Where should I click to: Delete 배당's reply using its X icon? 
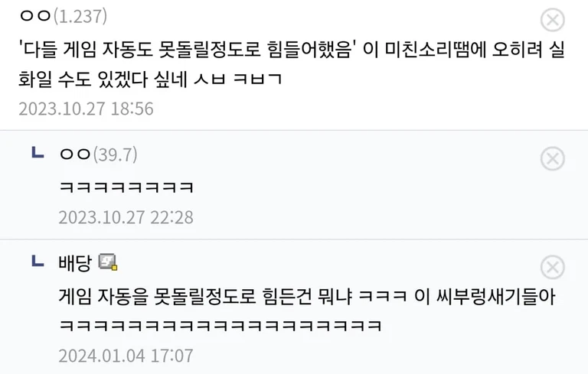pyautogui.click(x=552, y=267)
